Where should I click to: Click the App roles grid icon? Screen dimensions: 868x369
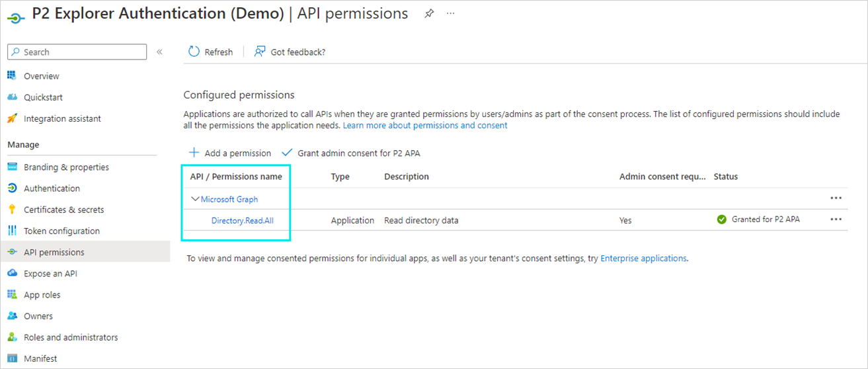click(x=12, y=295)
